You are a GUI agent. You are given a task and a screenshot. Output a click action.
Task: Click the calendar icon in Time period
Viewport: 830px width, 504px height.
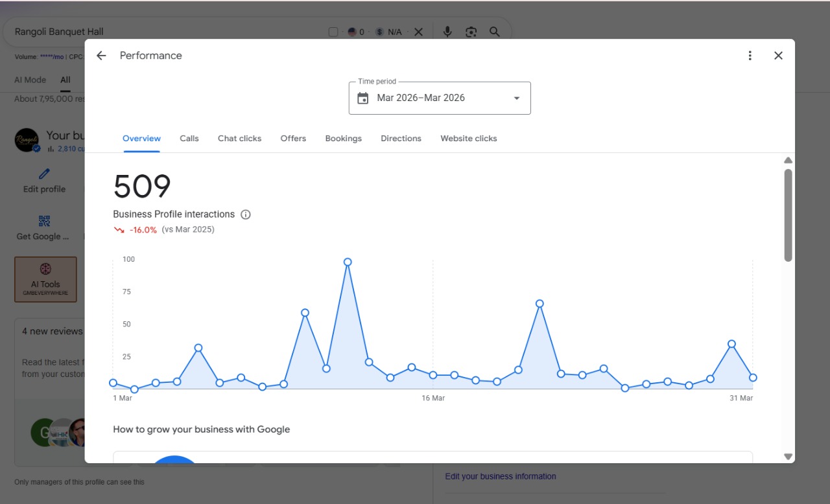click(x=363, y=98)
